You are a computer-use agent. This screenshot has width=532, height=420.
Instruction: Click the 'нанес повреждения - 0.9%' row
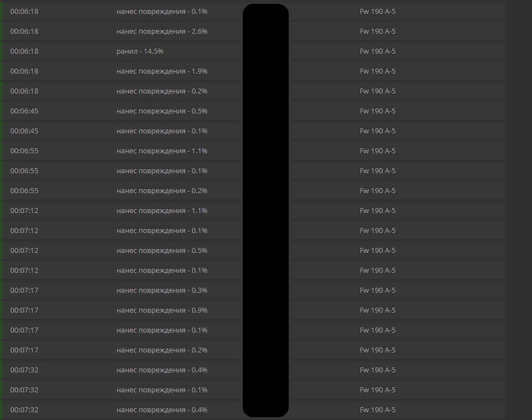pyautogui.click(x=253, y=310)
